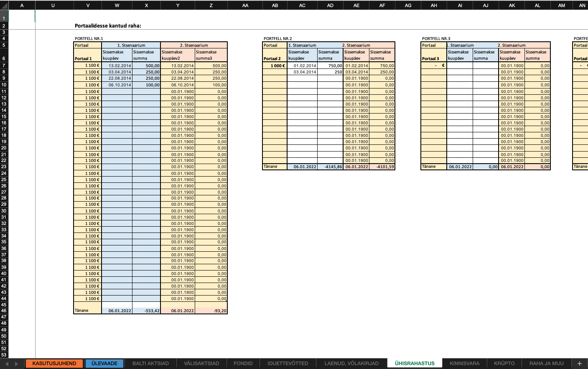Image resolution: width=588 pixels, height=369 pixels.
Task: Click Portfolio 1 total cell showing -553,42
Action: [146, 311]
